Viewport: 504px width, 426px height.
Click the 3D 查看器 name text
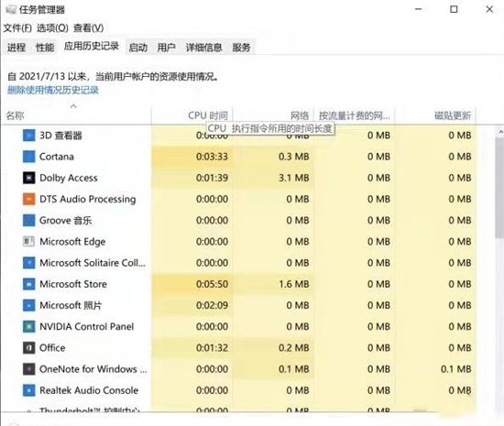click(x=60, y=136)
